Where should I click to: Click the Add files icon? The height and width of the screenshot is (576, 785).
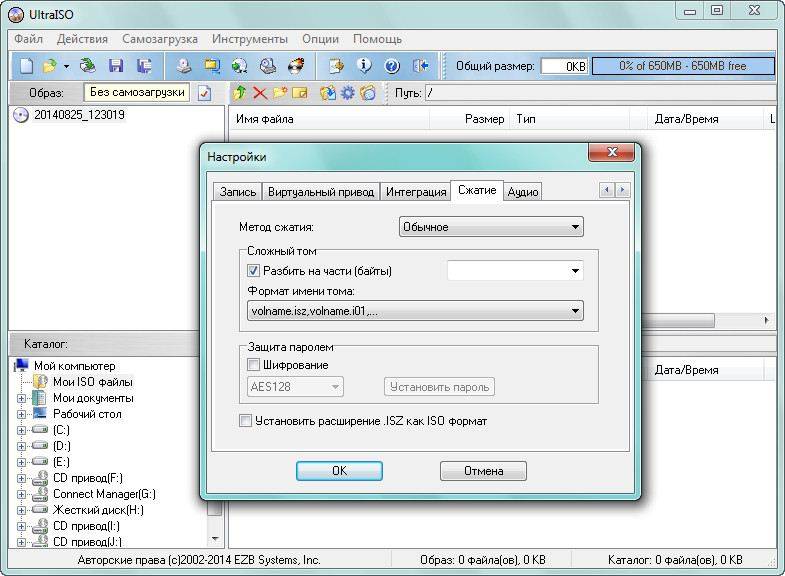coord(328,93)
